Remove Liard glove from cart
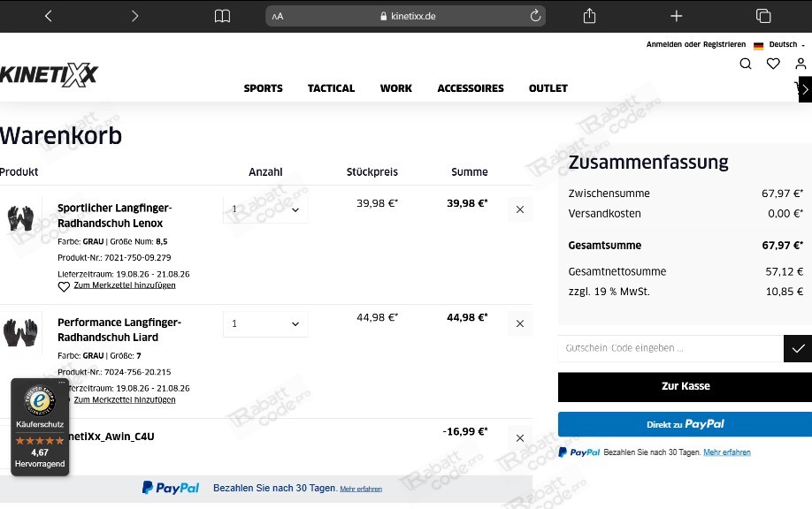 [520, 323]
